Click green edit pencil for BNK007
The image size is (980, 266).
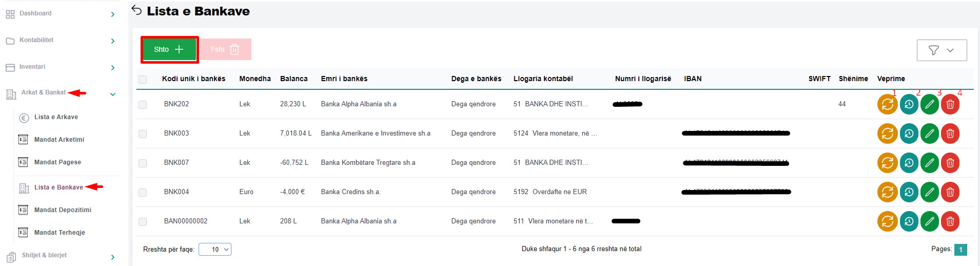[929, 163]
